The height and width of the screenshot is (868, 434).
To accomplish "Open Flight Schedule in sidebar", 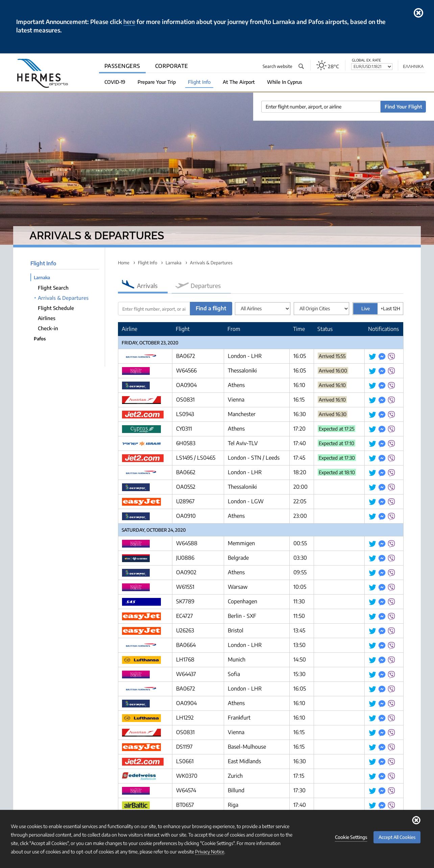I will pyautogui.click(x=56, y=308).
